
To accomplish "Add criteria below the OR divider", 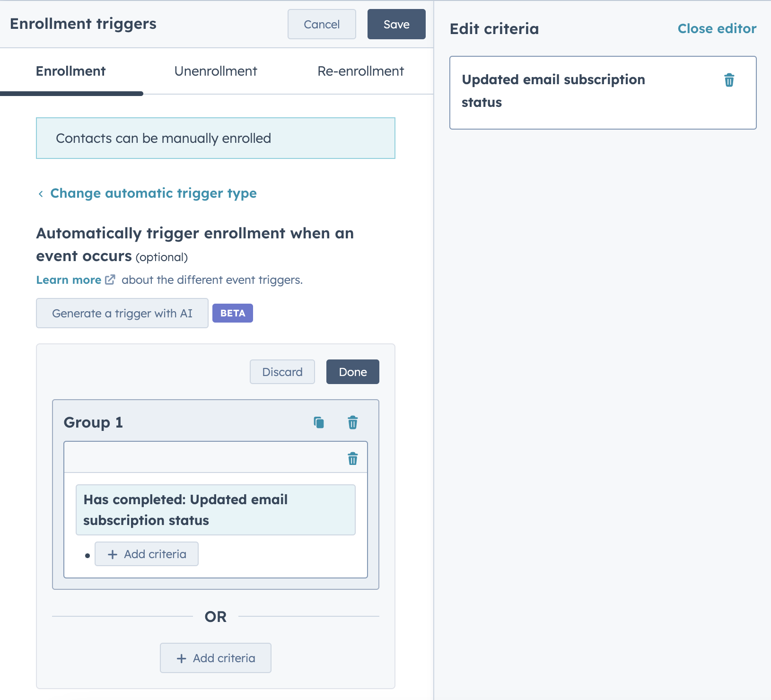I will click(x=216, y=658).
